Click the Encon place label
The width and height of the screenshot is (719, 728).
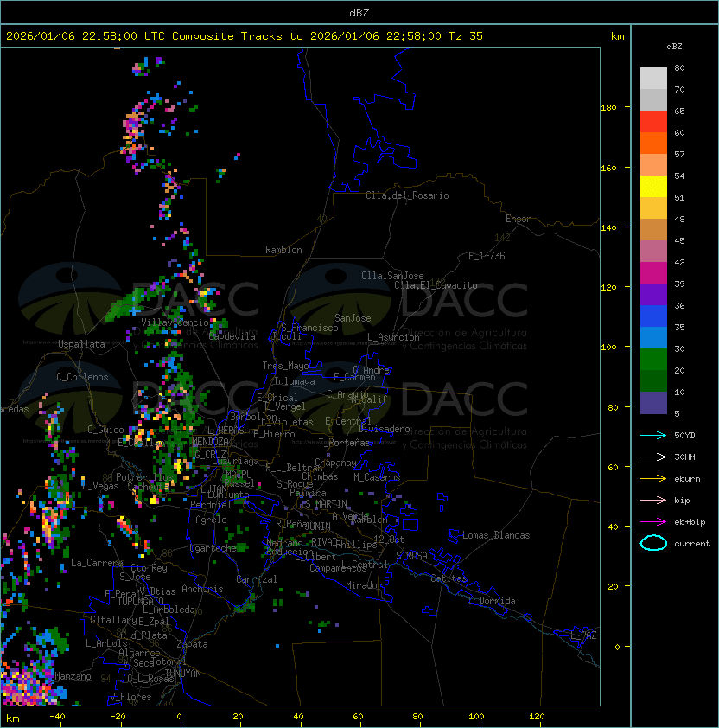[x=519, y=219]
